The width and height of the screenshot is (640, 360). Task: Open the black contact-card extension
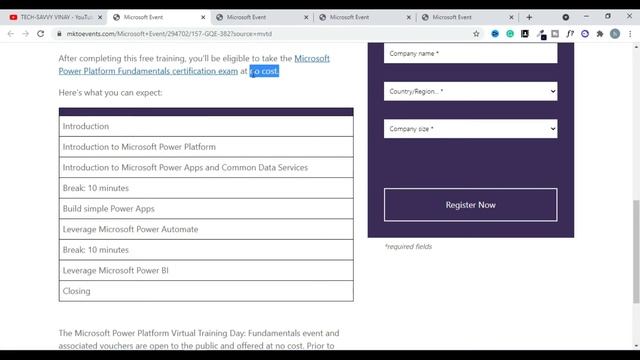click(x=525, y=34)
